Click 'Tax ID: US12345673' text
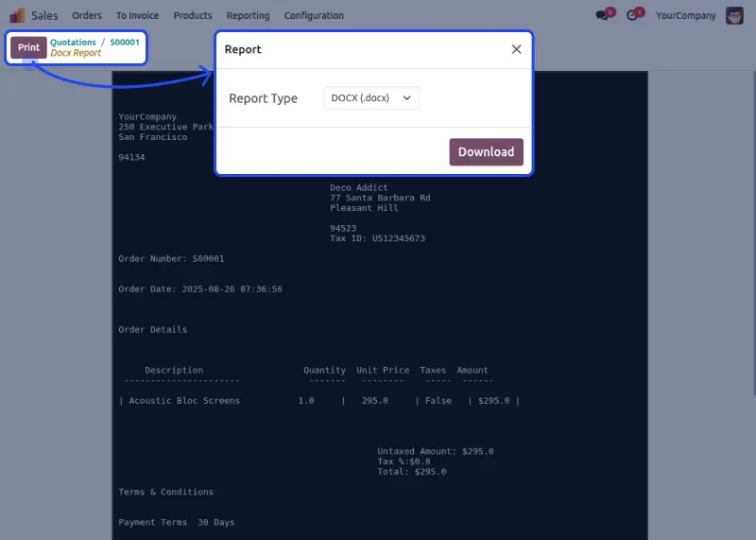The image size is (756, 540). 377,238
